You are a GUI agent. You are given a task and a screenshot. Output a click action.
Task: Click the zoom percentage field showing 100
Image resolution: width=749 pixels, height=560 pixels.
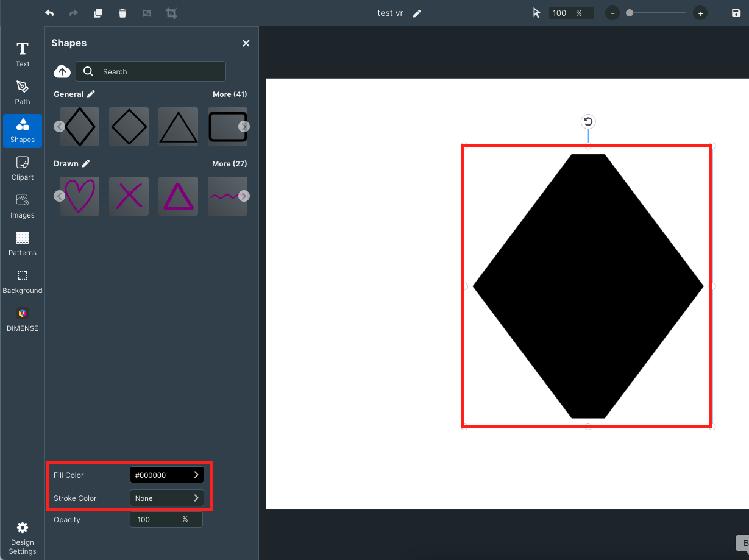point(572,13)
